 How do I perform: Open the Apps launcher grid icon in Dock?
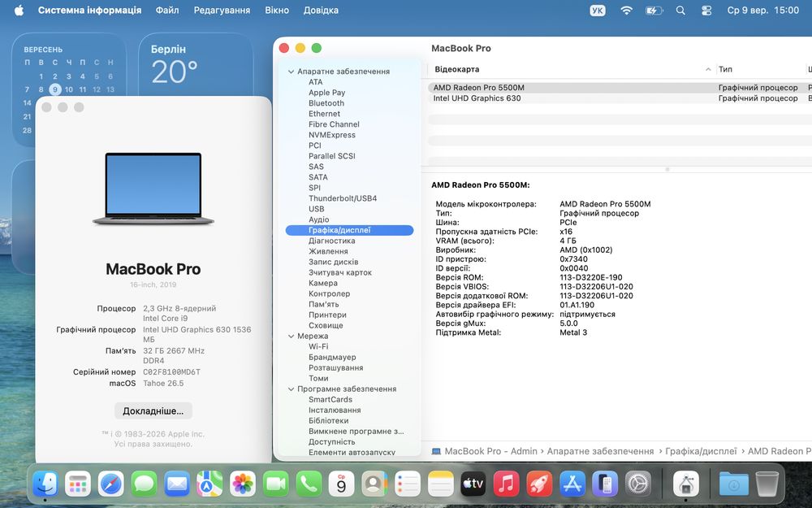pyautogui.click(x=78, y=484)
